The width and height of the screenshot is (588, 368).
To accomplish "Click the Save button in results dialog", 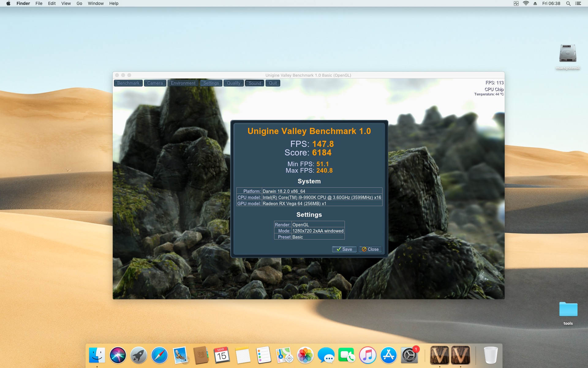I will tap(344, 249).
